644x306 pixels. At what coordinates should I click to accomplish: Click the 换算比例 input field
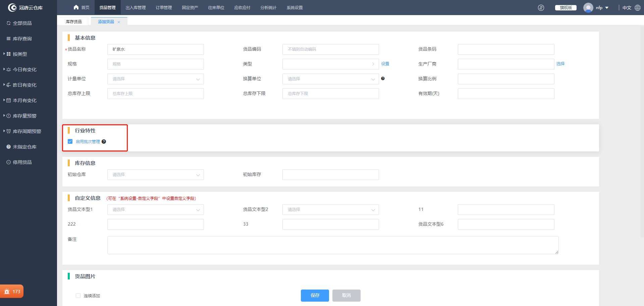[x=506, y=79]
